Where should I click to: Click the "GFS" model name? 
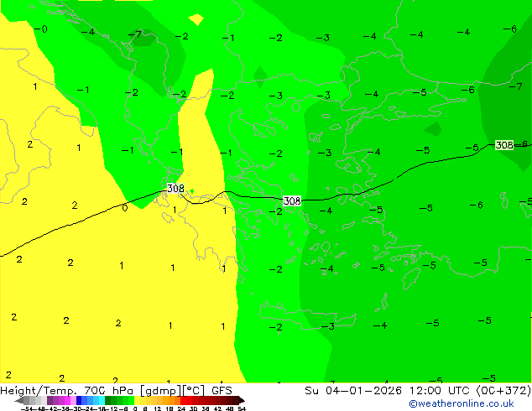[222, 391]
